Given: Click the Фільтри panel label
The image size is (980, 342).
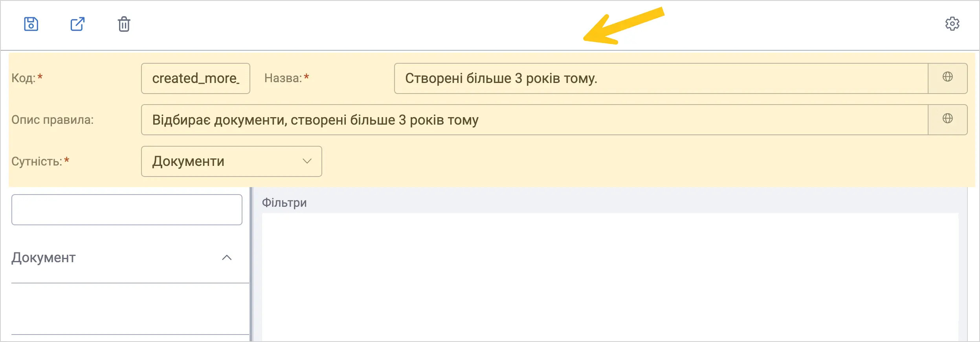Looking at the screenshot, I should tap(284, 203).
